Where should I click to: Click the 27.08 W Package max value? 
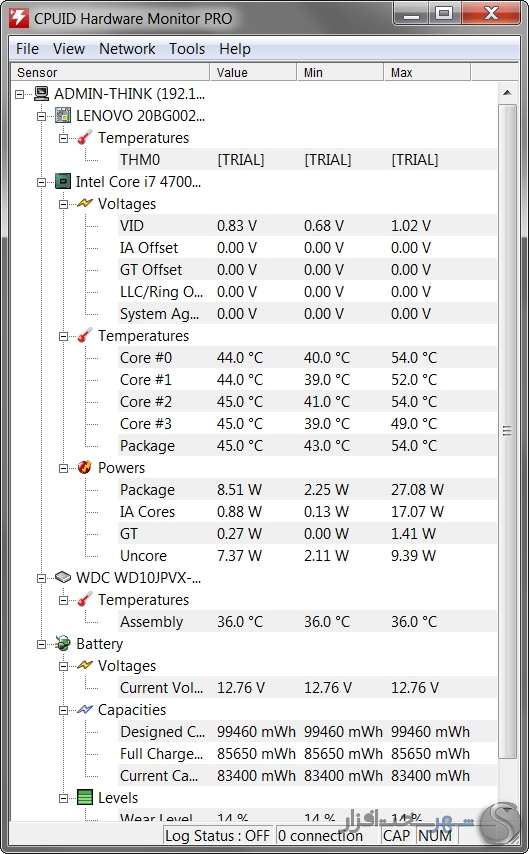[x=417, y=490]
